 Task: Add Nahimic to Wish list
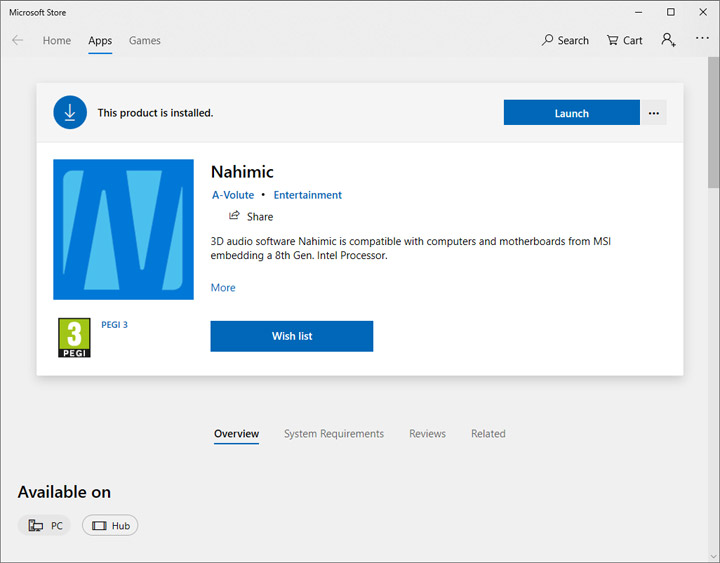pyautogui.click(x=291, y=336)
